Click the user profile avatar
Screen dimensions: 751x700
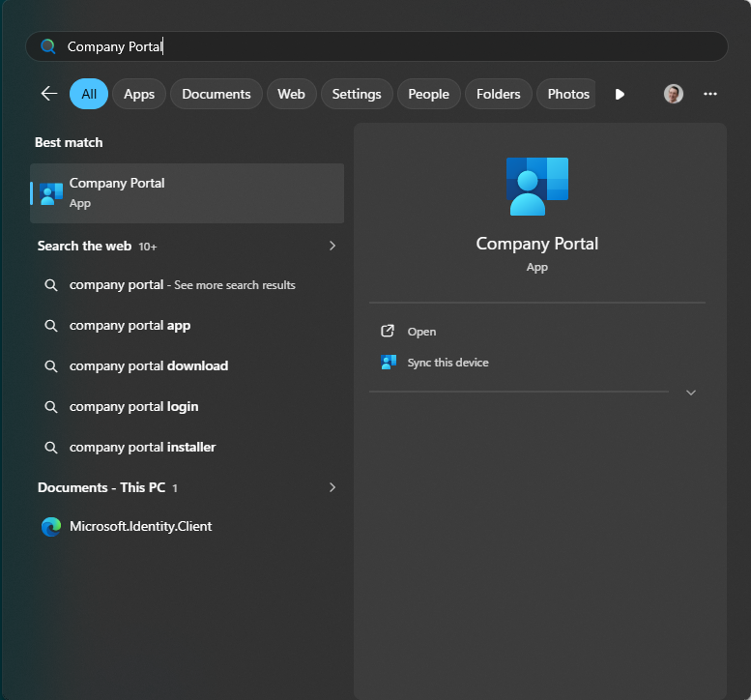coord(674,94)
